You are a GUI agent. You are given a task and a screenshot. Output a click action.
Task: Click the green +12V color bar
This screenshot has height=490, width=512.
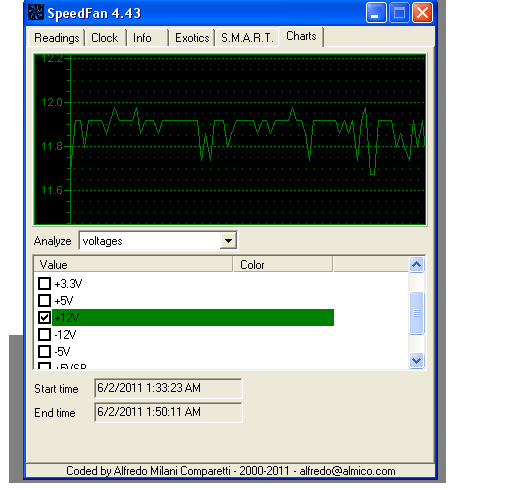point(193,317)
